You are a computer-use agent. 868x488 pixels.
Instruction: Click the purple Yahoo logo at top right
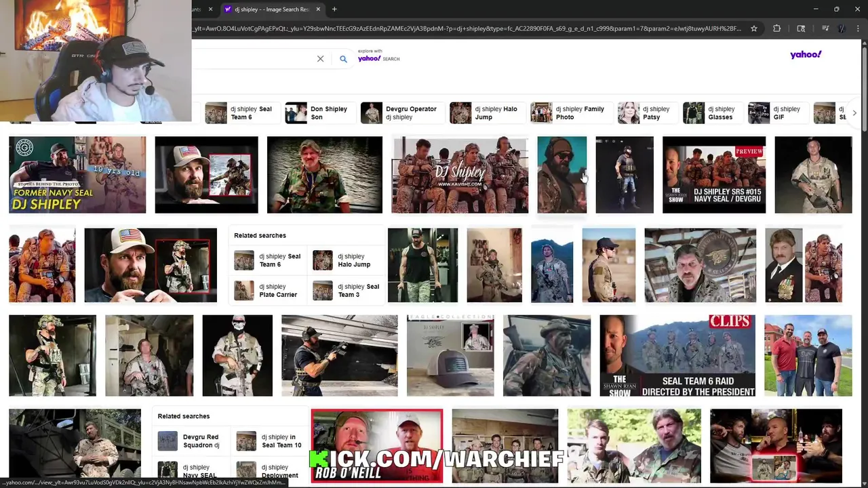[806, 55]
